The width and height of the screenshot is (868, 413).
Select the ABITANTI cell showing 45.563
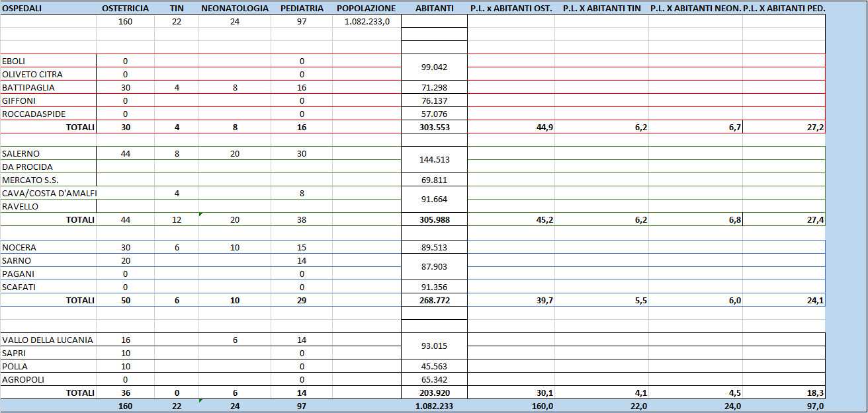(x=434, y=366)
